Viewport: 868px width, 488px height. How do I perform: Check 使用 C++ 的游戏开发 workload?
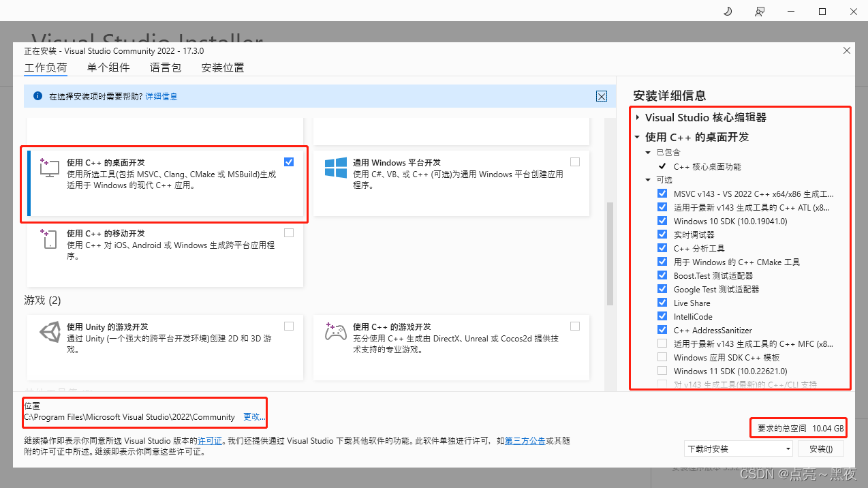click(575, 326)
